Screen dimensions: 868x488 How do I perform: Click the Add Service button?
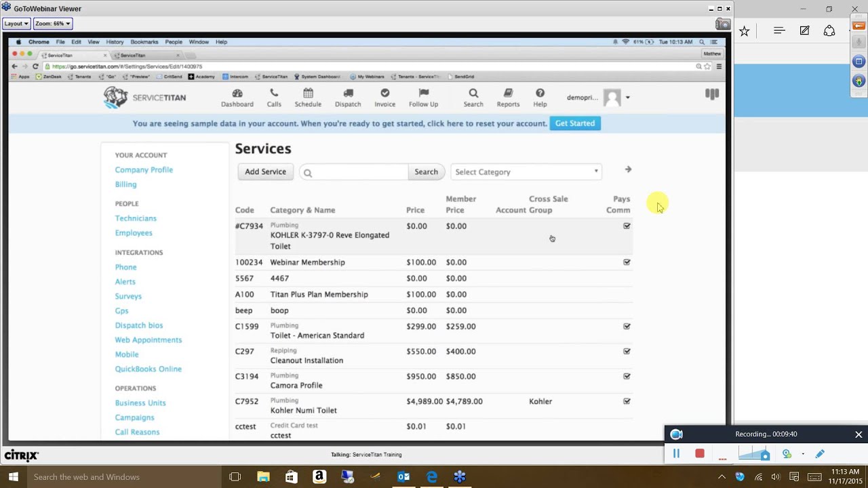[265, 171]
